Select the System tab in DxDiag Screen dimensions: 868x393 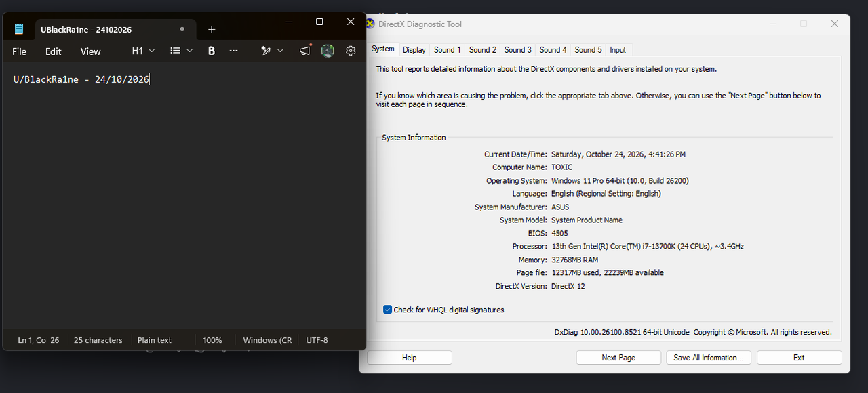[383, 49]
